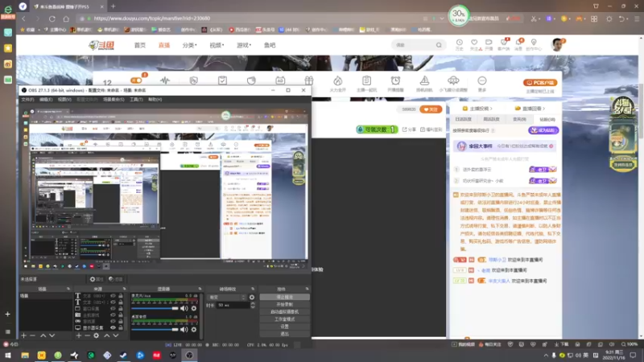Screen dimensions: 644x362
Task: Mute the desktop audio (桌面音频) speaker icon in OBS
Action: click(x=184, y=329)
